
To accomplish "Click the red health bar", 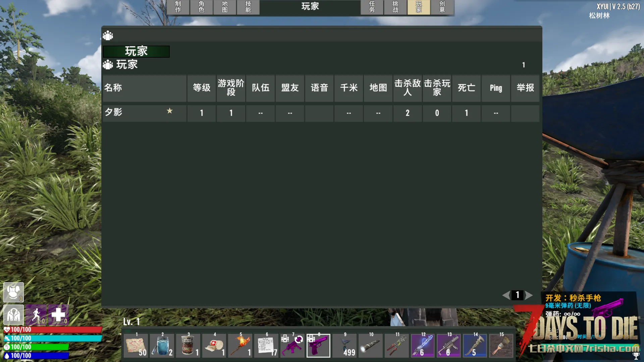I will tap(53, 330).
